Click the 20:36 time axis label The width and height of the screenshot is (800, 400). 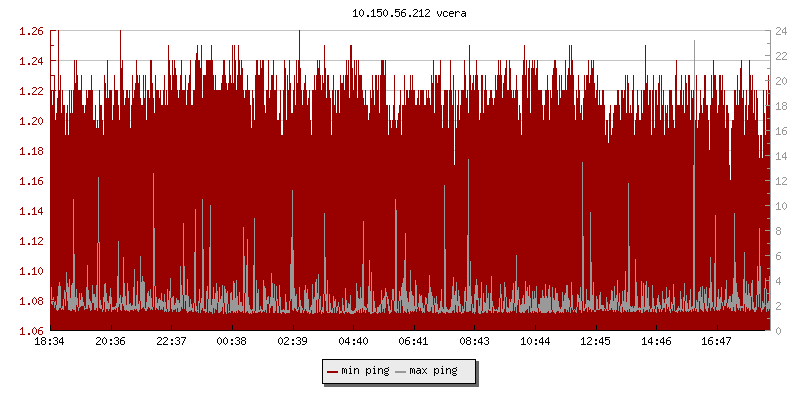point(110,341)
